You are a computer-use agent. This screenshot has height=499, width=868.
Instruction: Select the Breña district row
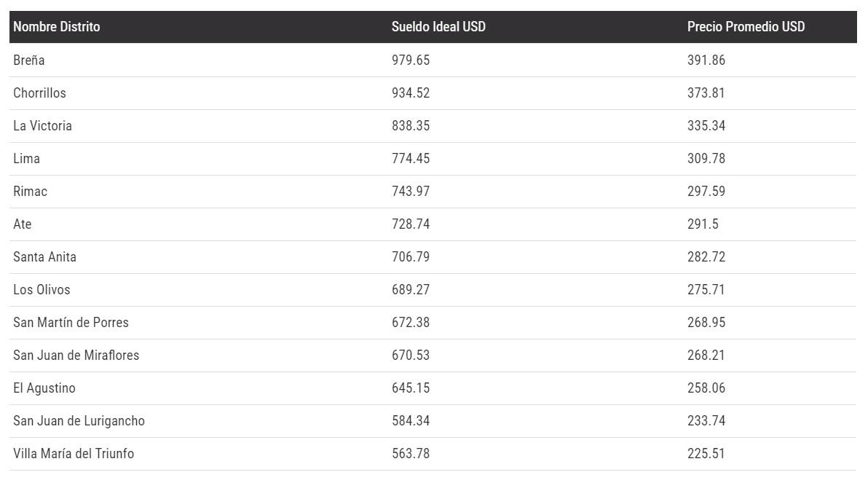(29, 60)
